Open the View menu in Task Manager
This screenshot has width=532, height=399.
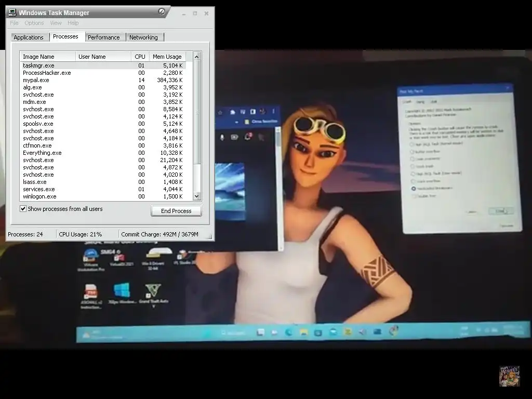(x=56, y=23)
